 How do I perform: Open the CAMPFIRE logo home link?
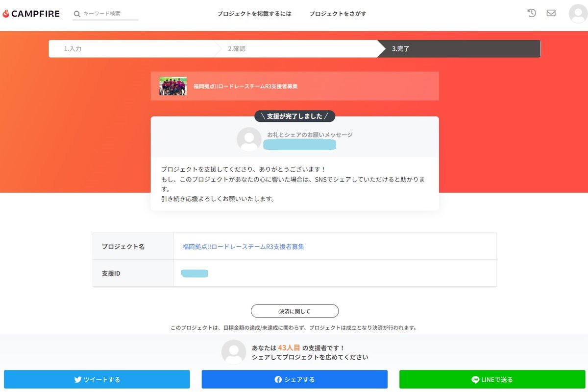click(31, 14)
